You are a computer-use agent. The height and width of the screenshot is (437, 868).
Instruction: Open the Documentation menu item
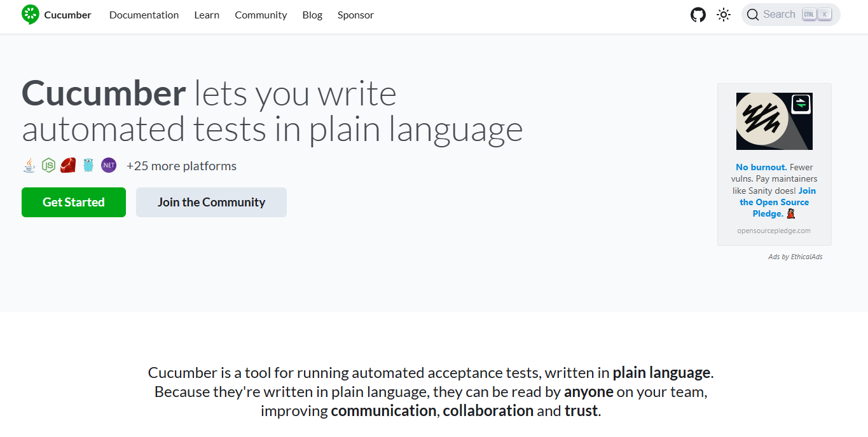click(x=144, y=15)
